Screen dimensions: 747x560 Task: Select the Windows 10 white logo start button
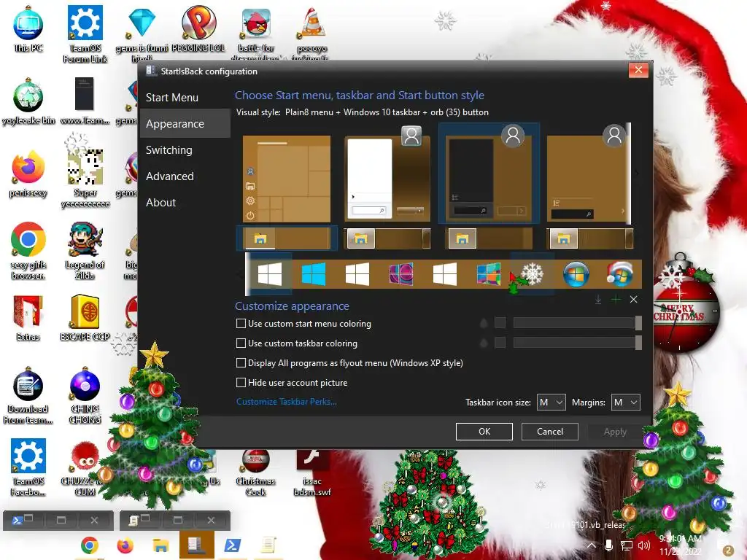(270, 274)
